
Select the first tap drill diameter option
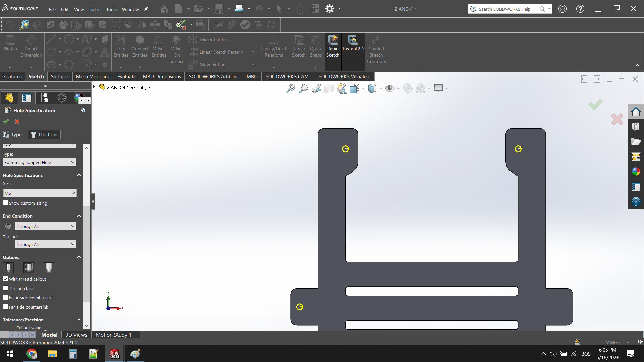click(8, 267)
